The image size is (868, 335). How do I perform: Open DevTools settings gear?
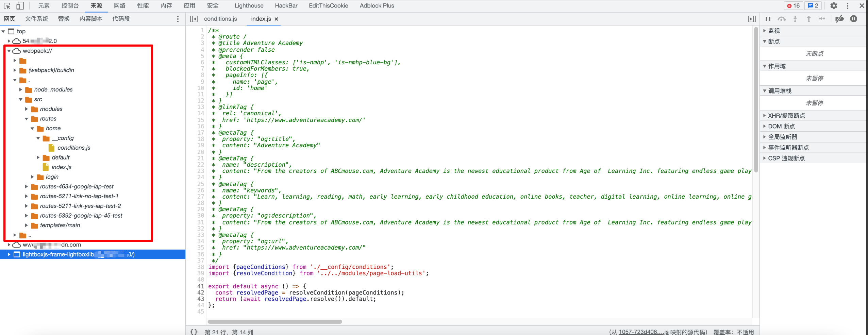pyautogui.click(x=833, y=6)
